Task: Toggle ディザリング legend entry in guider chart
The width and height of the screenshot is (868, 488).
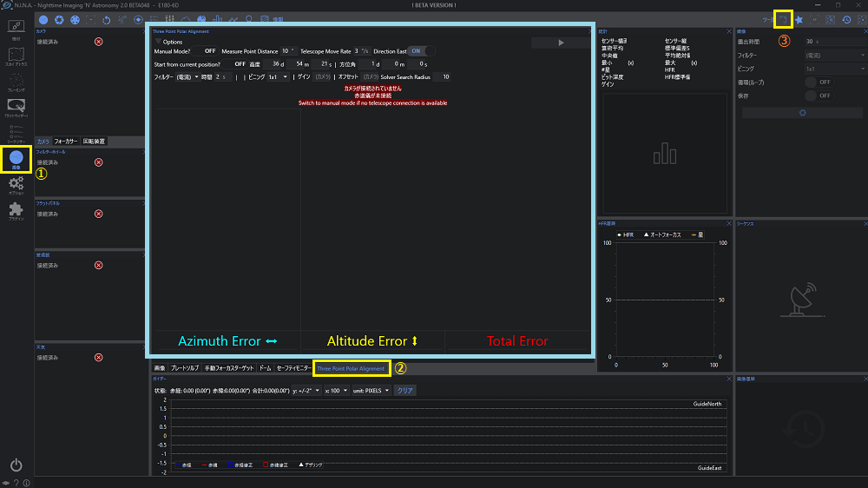Action: (311, 465)
